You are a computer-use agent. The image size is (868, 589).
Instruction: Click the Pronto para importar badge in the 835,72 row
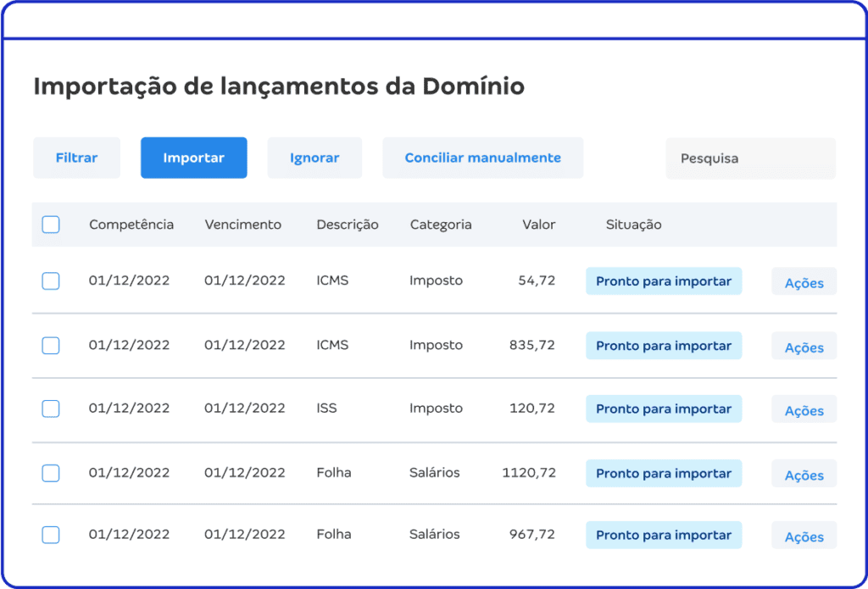pos(664,346)
